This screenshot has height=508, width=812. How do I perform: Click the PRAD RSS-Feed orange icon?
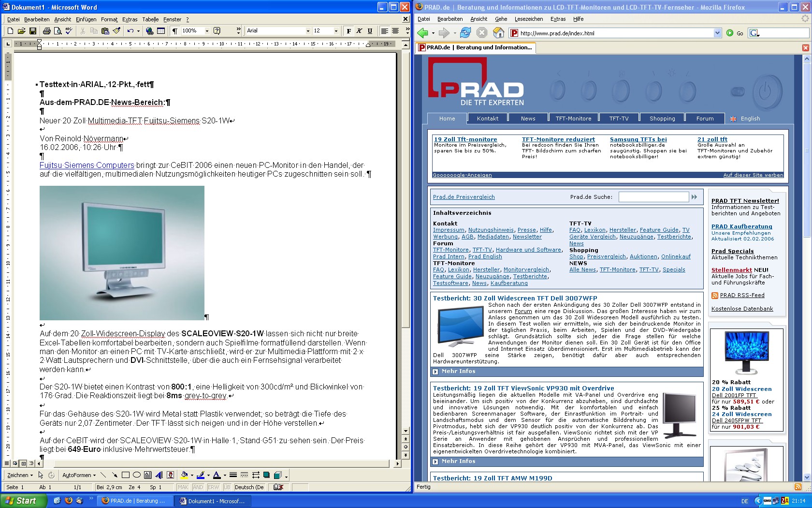pos(715,296)
